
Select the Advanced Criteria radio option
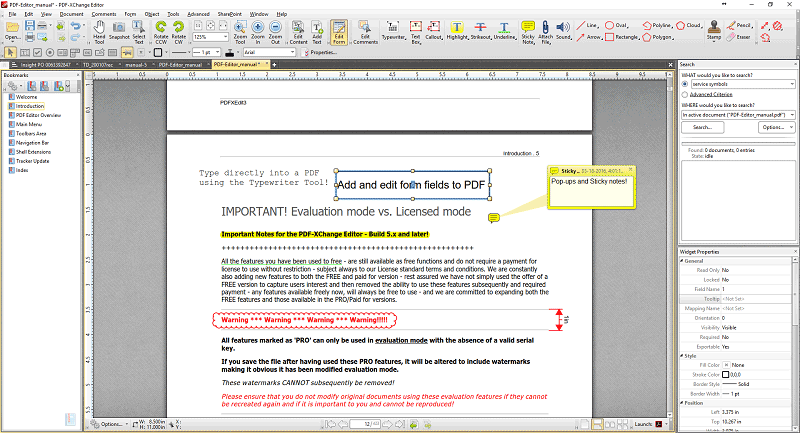pyautogui.click(x=686, y=94)
